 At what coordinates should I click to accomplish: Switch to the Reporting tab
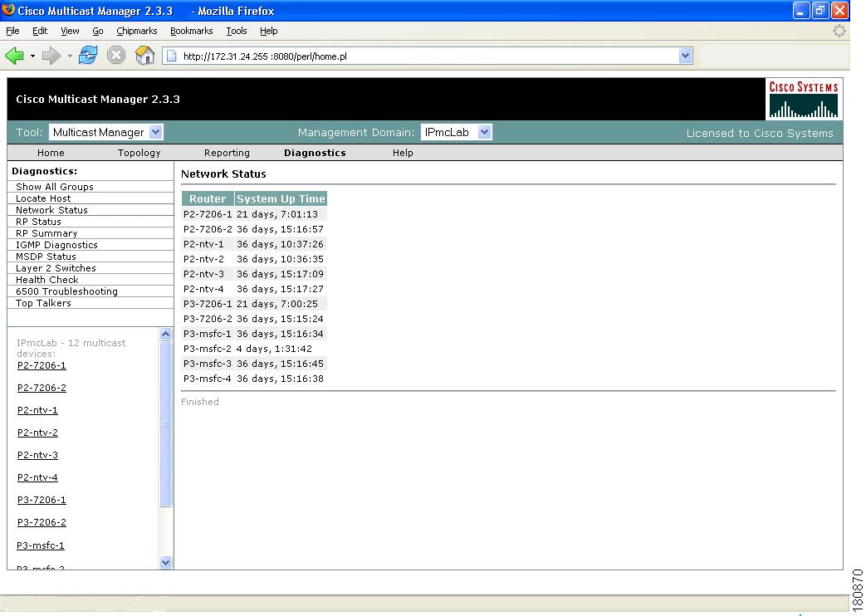click(x=227, y=153)
